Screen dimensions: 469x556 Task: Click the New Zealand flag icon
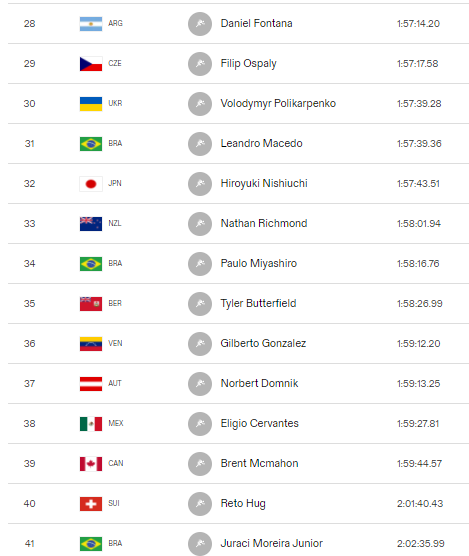pyautogui.click(x=91, y=224)
